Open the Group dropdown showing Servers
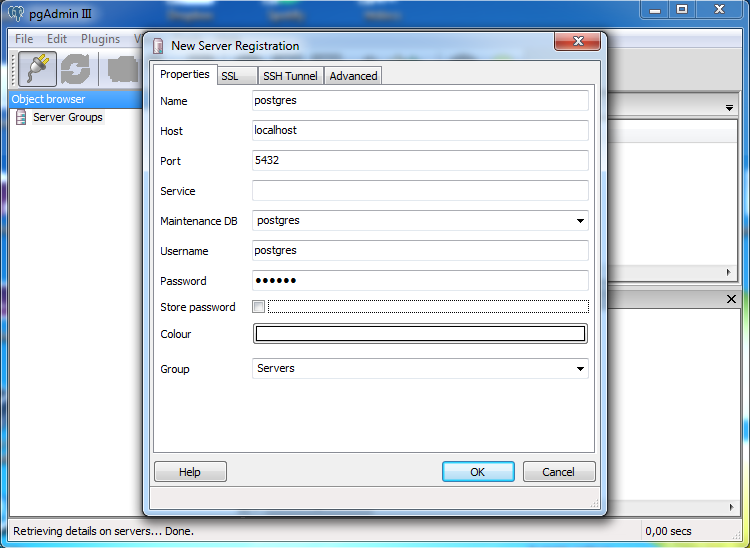 point(580,369)
